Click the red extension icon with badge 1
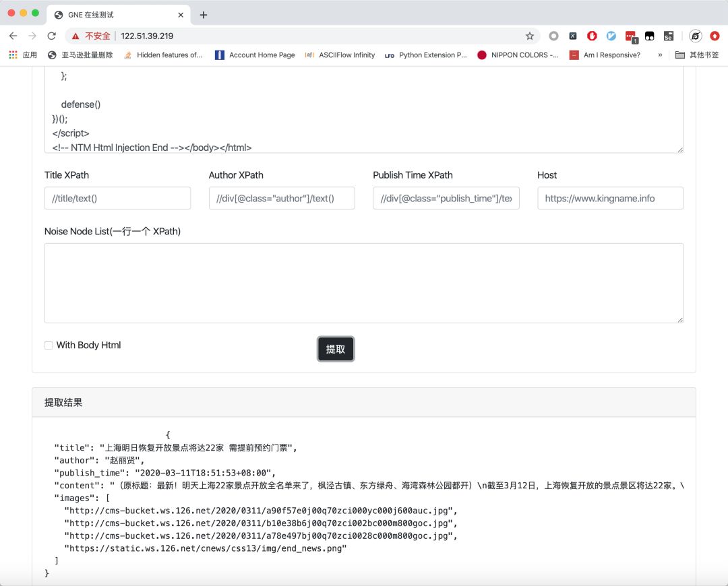This screenshot has height=586, width=728. (x=631, y=36)
